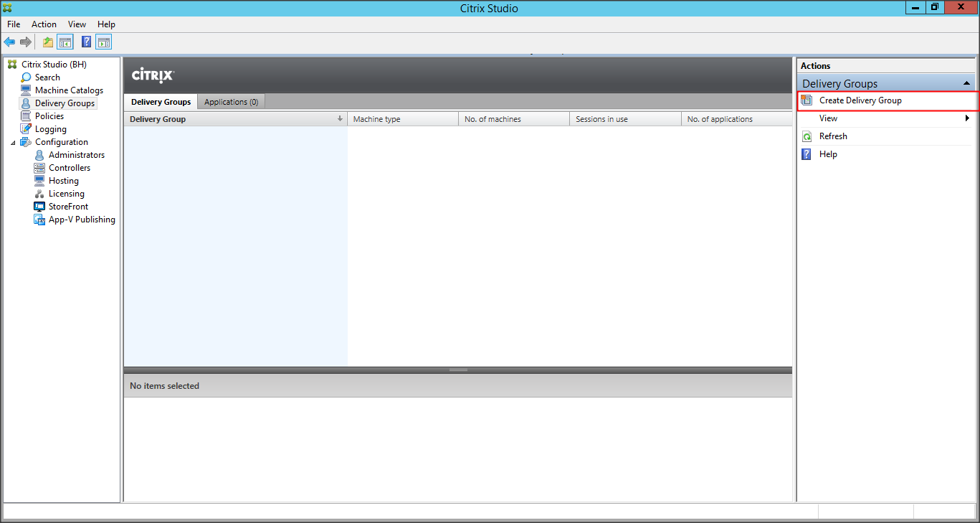Select the StoreFront tree node
Screen dimensions: 980x523
coord(68,207)
